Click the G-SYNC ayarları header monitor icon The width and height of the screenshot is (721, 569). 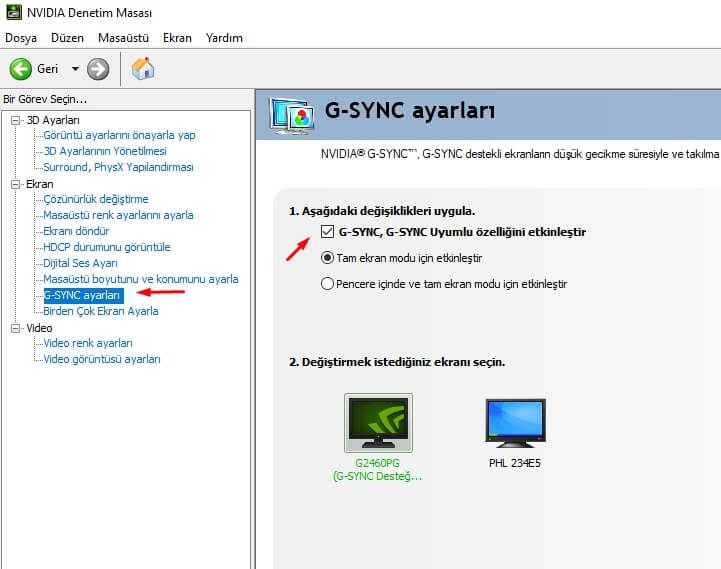292,116
